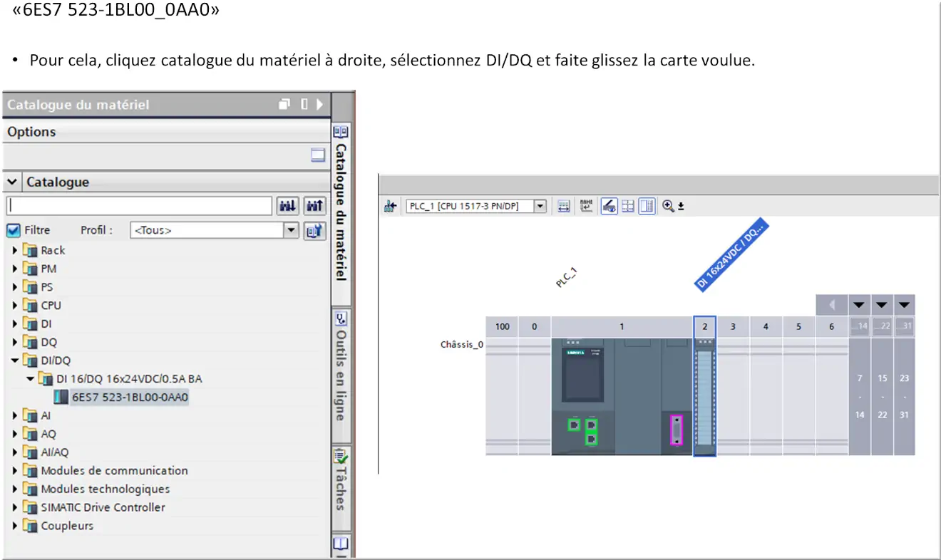Select rack slot 100 header

tap(503, 327)
